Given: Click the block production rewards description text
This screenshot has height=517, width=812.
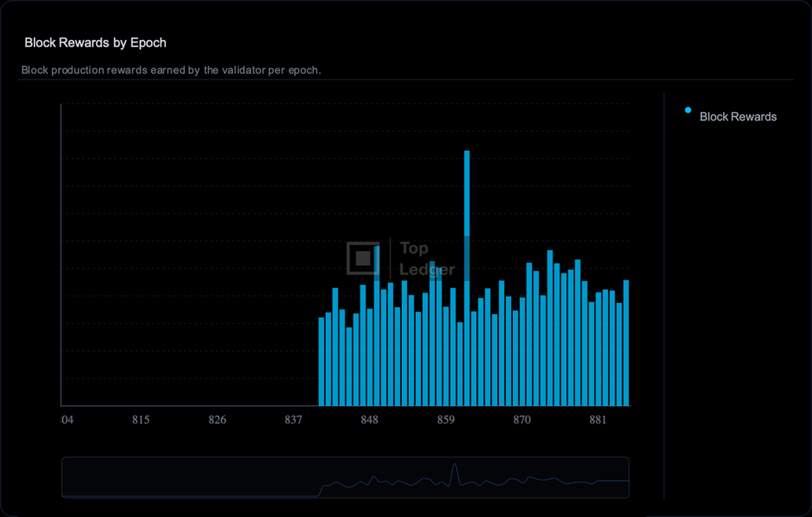Looking at the screenshot, I should pos(171,70).
